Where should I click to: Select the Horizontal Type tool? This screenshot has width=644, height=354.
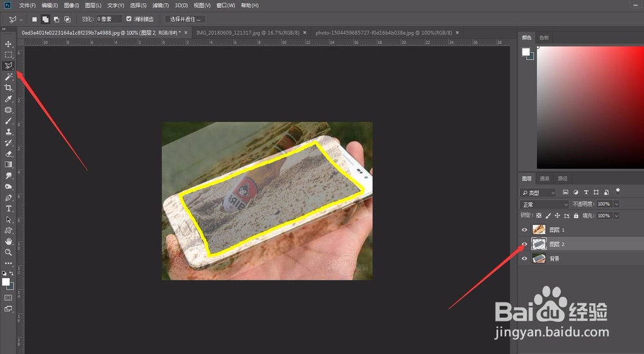pos(8,209)
